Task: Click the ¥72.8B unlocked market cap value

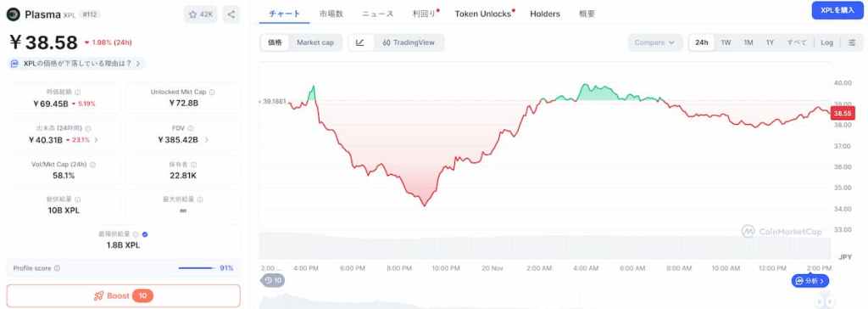Action: pos(184,104)
